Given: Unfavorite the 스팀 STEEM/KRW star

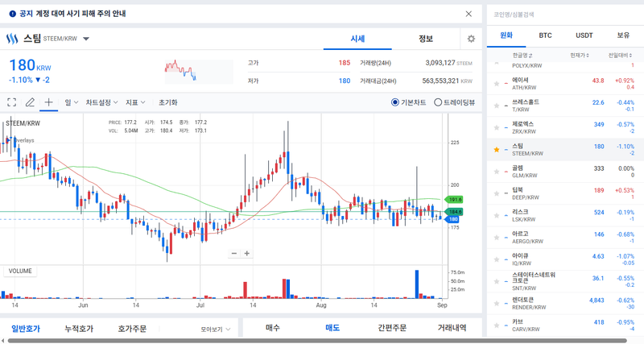Looking at the screenshot, I should point(497,150).
